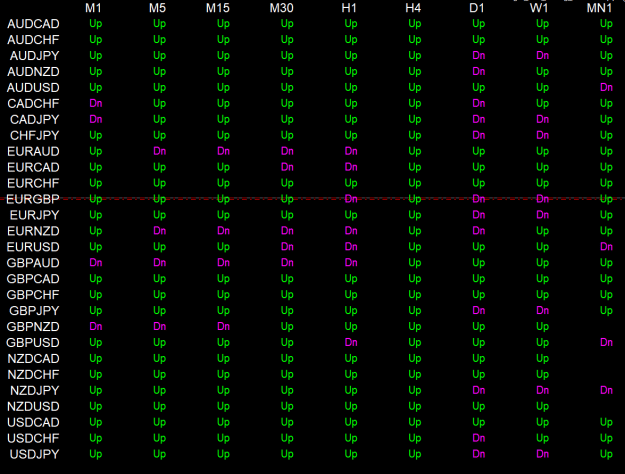625x474 pixels.
Task: Select the GBPNZD symbol label
Action: pos(33,326)
